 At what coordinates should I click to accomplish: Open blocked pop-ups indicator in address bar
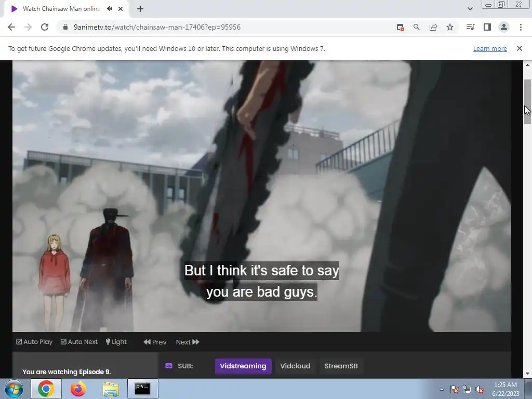(401, 27)
